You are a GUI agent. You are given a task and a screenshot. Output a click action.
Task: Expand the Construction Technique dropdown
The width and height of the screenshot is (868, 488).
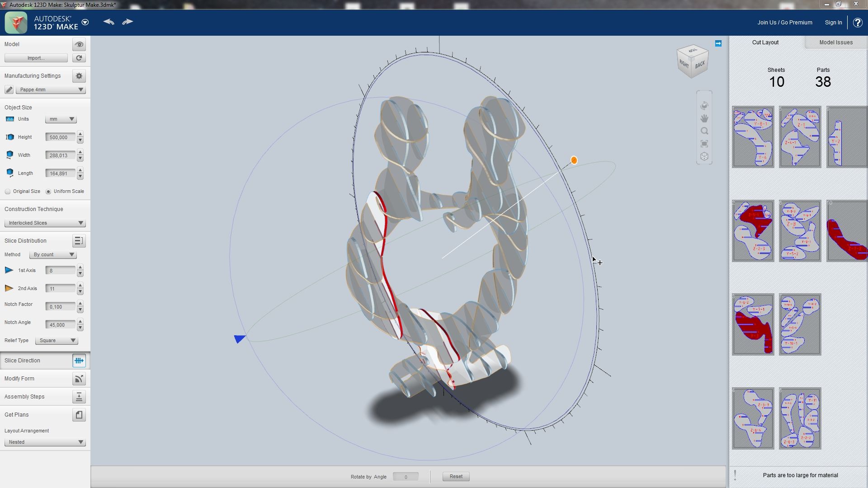click(45, 222)
